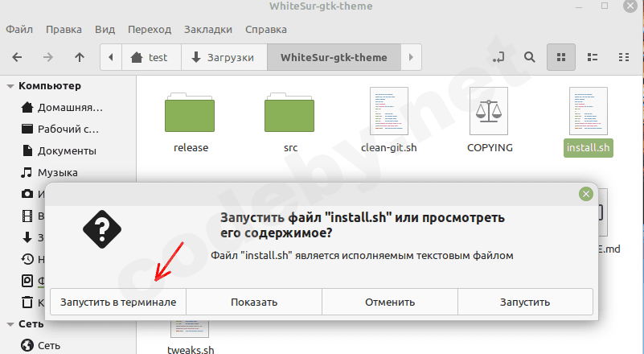The width and height of the screenshot is (644, 354).
Task: Open the Файл menu
Action: pyautogui.click(x=19, y=30)
